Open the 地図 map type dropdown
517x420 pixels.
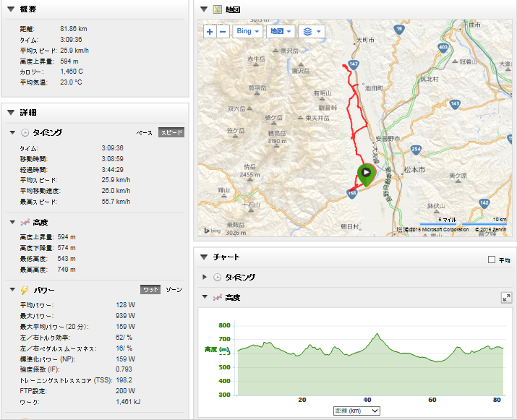point(281,31)
